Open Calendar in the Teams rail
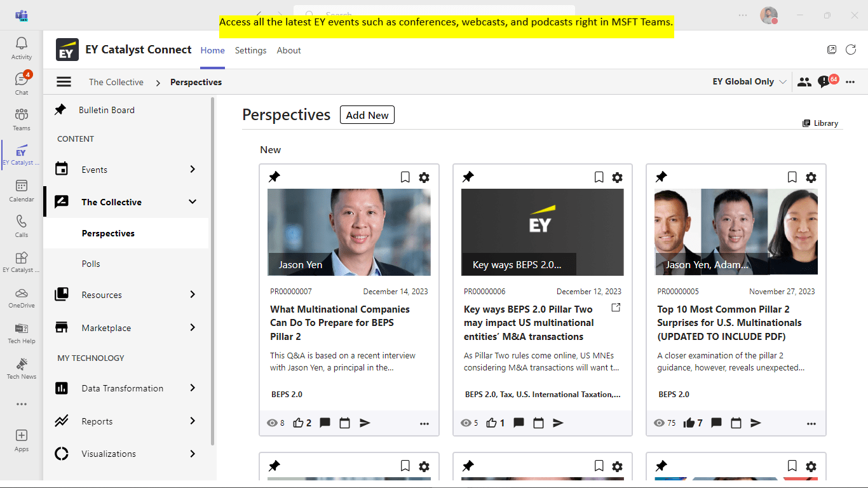 point(22,190)
